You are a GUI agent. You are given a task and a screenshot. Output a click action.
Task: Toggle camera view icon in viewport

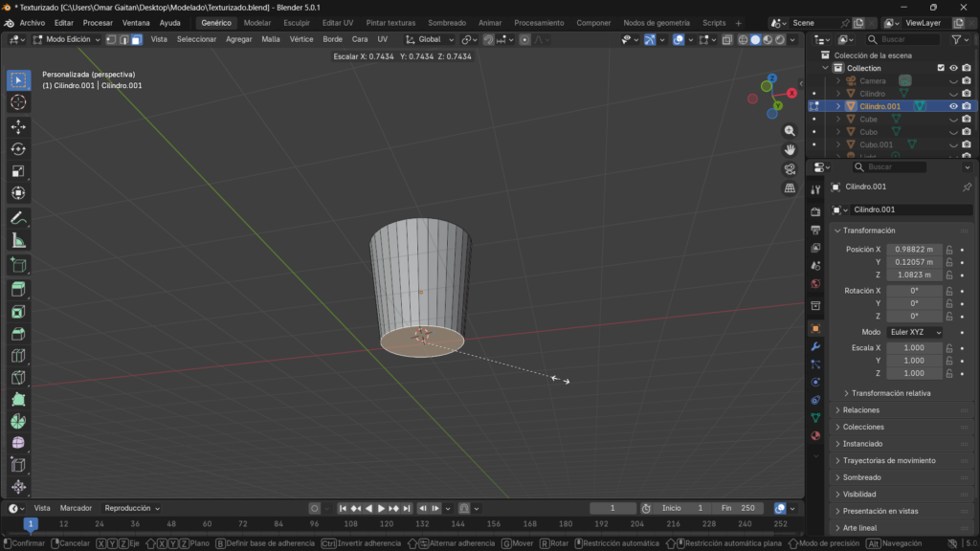pyautogui.click(x=790, y=169)
